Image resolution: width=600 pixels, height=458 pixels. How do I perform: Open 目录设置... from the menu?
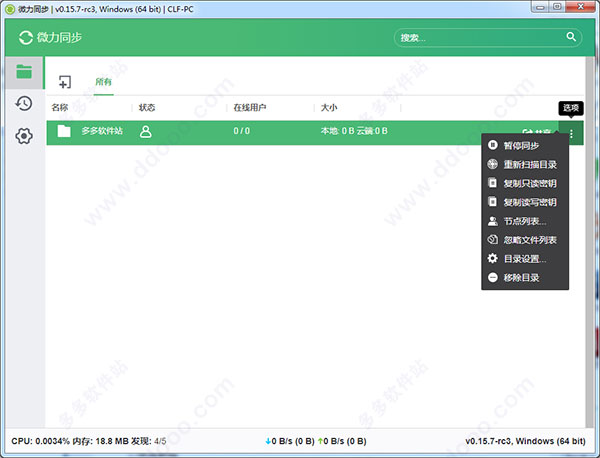[x=525, y=259]
